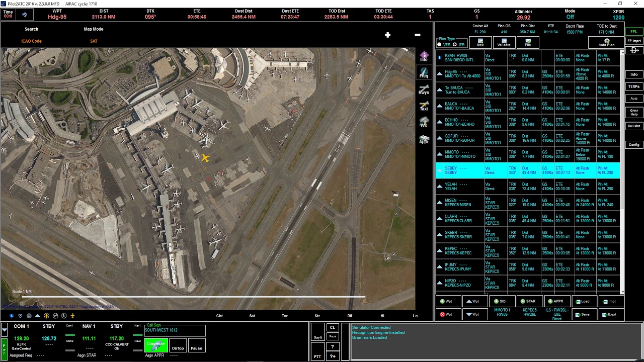Expand the Hdg-95 waypoint row arrow
The image size is (644, 362).
pos(439,74)
